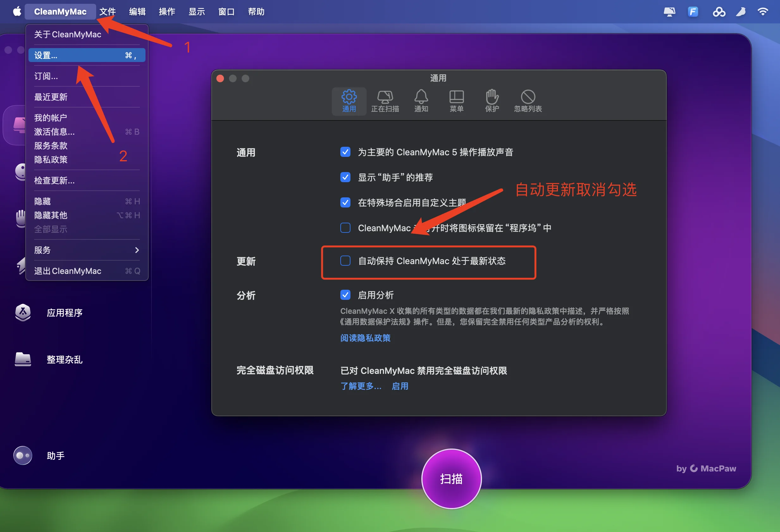Open Recent Updates (最近更新) menu entry
The image size is (780, 532).
[87, 97]
